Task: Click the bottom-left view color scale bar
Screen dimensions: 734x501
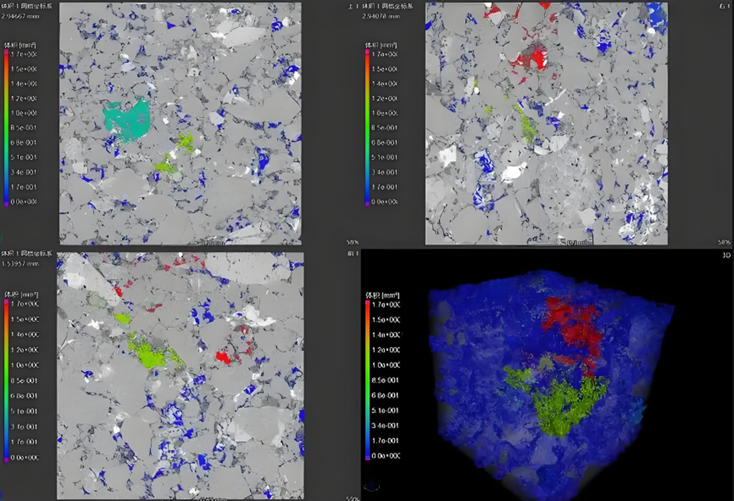Action: (x=5, y=380)
